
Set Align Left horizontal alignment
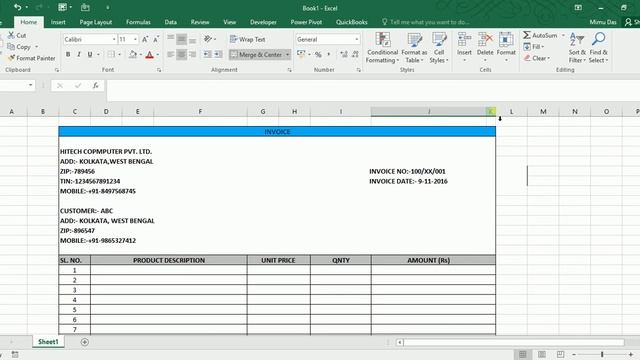pyautogui.click(x=171, y=54)
